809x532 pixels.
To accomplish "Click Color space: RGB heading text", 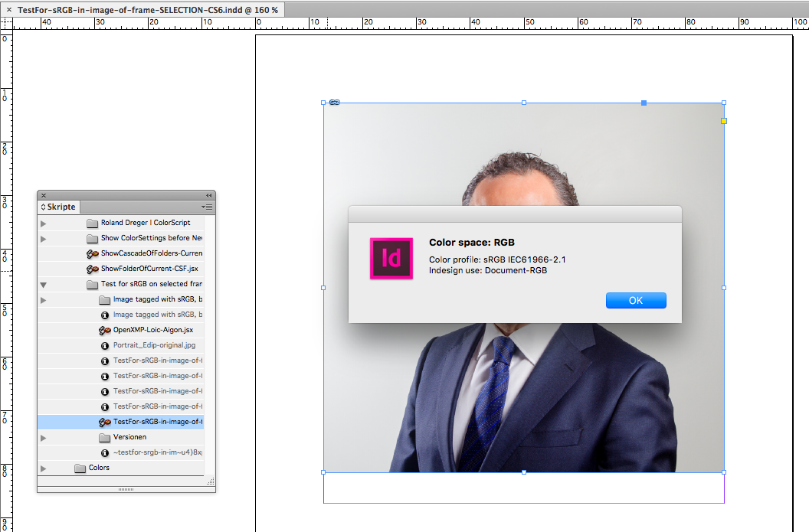I will pyautogui.click(x=472, y=243).
